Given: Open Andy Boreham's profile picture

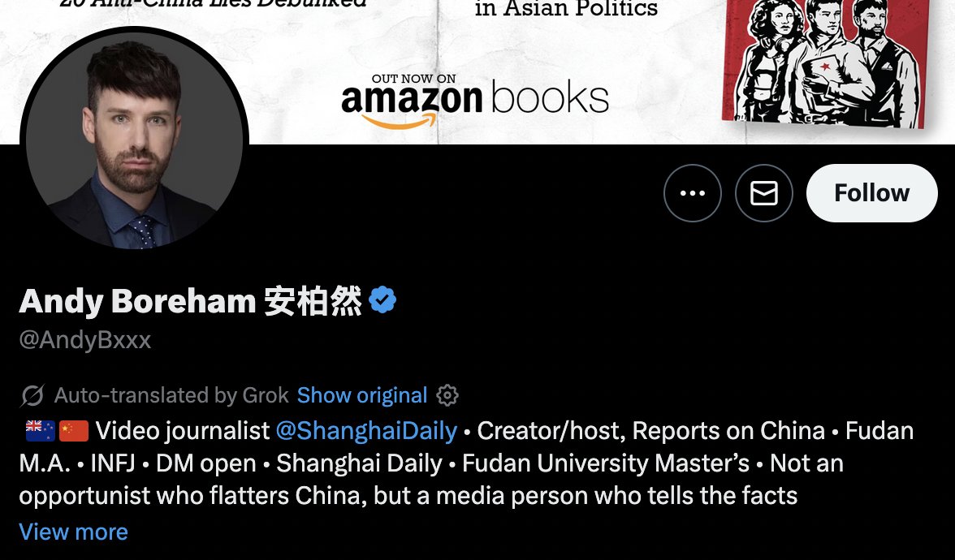Looking at the screenshot, I should tap(134, 140).
